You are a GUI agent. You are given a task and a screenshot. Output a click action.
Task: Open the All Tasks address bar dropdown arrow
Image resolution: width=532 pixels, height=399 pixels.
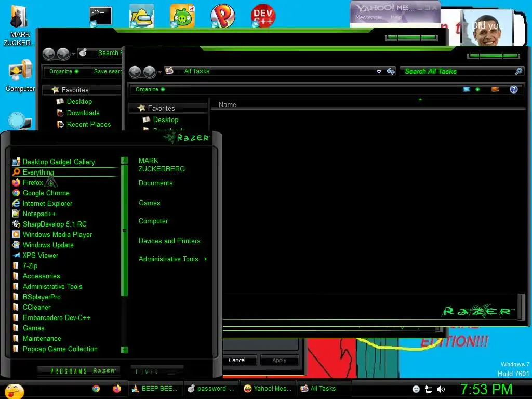[x=379, y=71]
